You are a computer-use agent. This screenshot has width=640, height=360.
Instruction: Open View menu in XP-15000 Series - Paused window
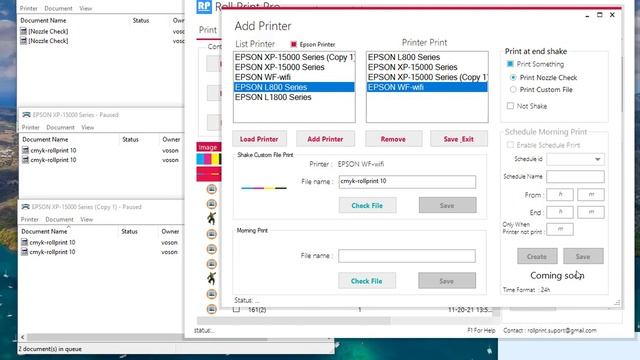88,127
